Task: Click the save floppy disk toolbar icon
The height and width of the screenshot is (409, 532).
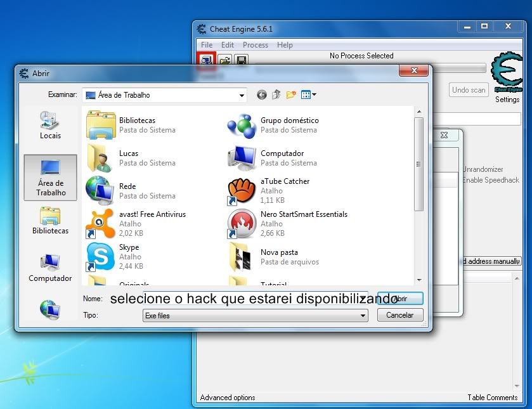Action: (x=241, y=60)
